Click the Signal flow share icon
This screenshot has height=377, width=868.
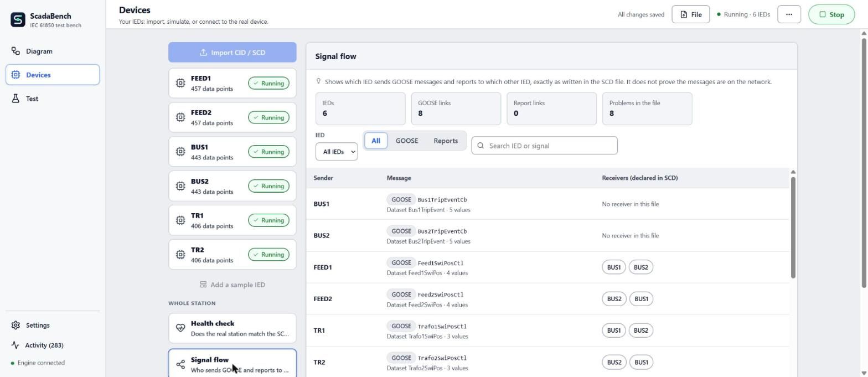(x=180, y=364)
